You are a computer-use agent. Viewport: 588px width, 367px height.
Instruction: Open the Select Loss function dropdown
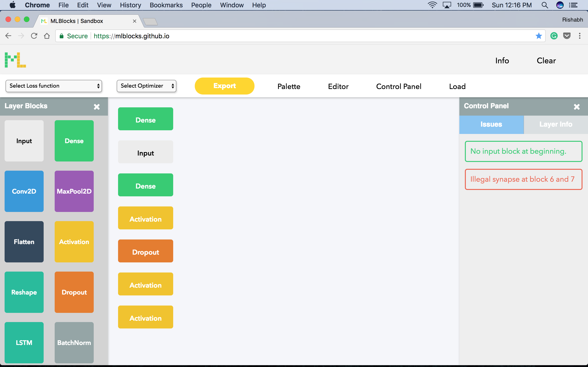pos(54,86)
